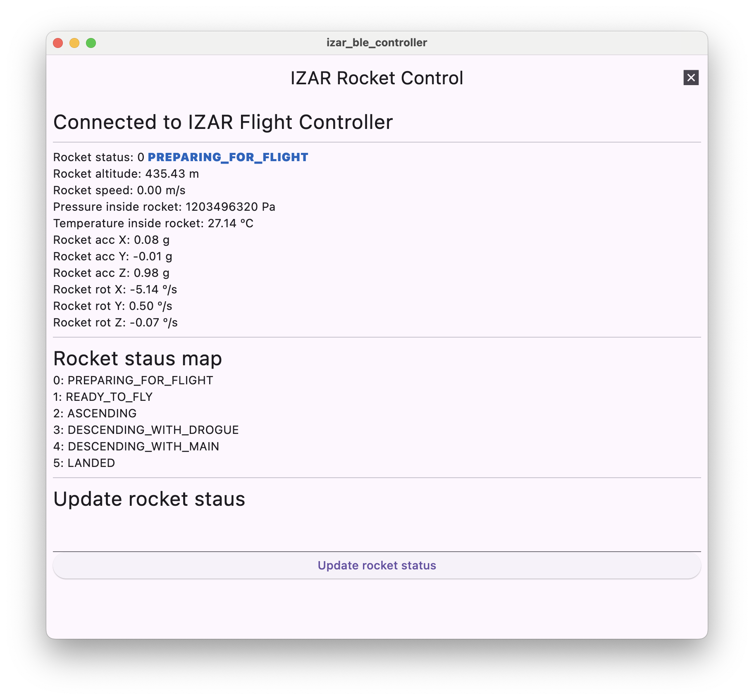Image resolution: width=754 pixels, height=700 pixels.
Task: Select the Temperature inside rocket reading
Action: (153, 223)
